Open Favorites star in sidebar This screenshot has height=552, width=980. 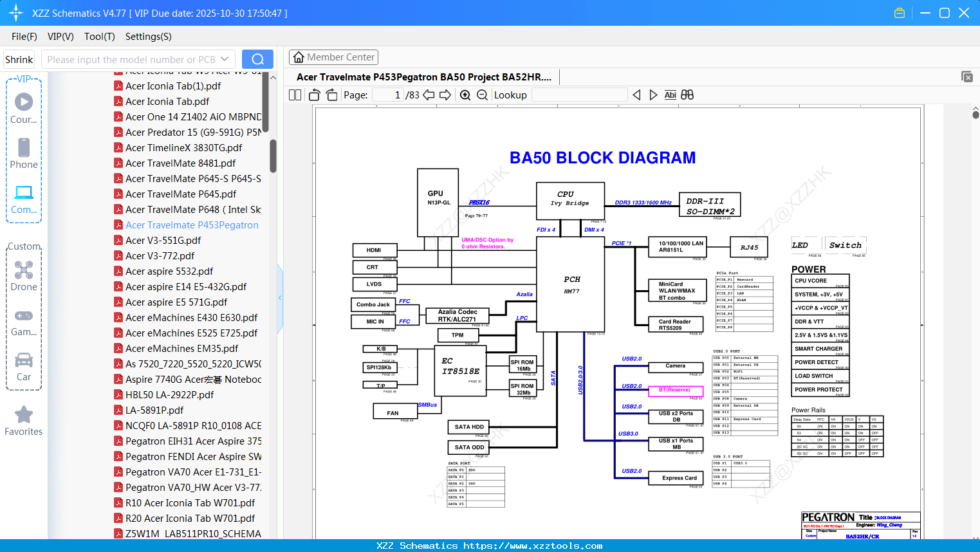click(x=24, y=421)
